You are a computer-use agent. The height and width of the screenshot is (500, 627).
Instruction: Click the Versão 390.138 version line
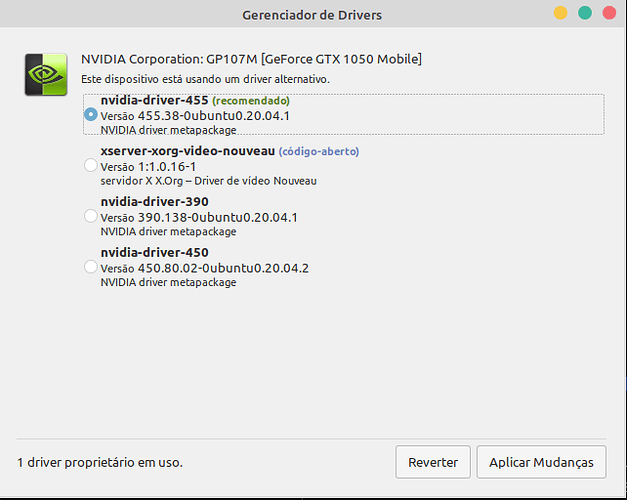[199, 217]
